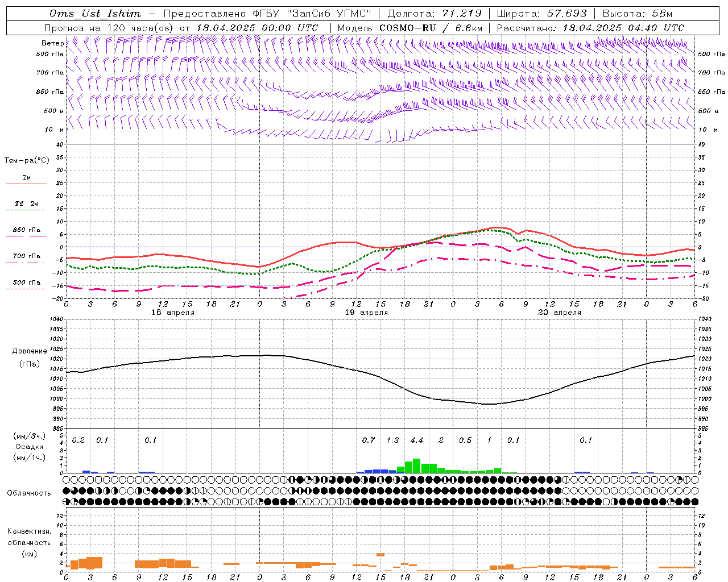Click the "Давление" pressure panel label

tap(30, 351)
